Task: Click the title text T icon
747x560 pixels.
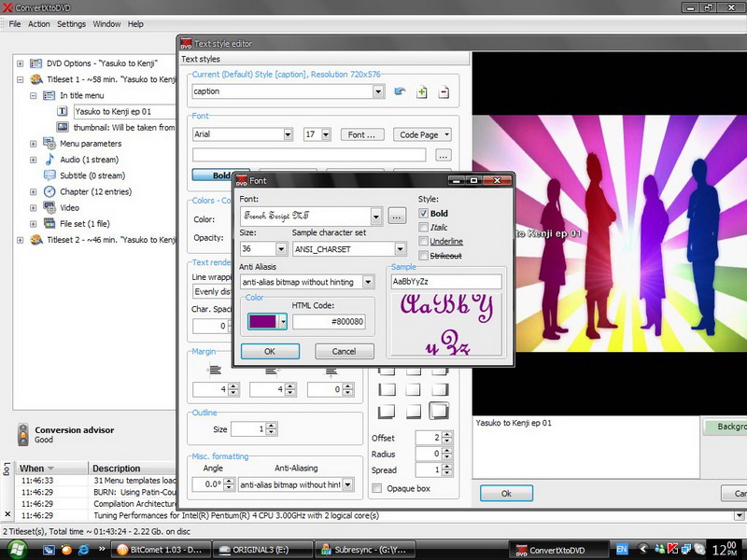Action: 63,111
